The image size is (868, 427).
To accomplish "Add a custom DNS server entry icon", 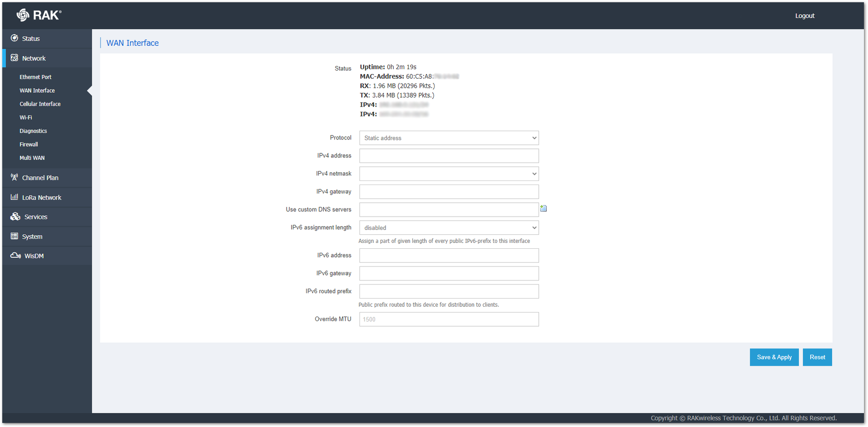I will click(x=543, y=208).
